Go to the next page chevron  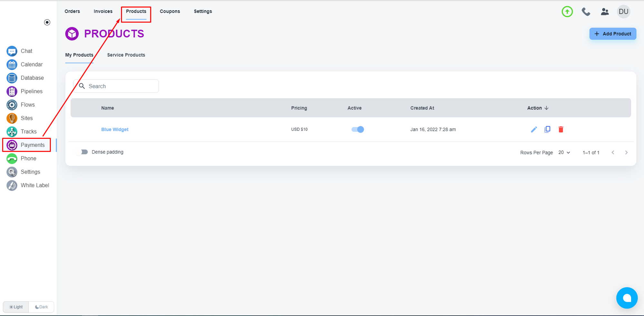626,152
